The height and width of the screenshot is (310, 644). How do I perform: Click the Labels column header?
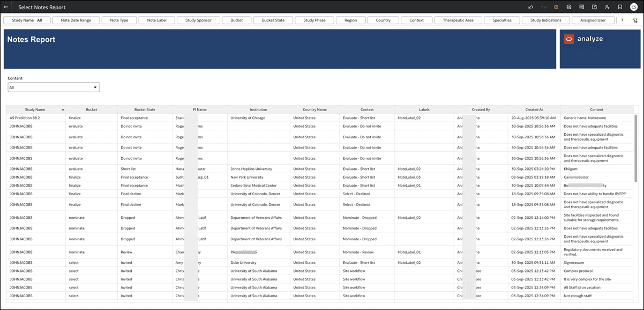[x=424, y=109]
